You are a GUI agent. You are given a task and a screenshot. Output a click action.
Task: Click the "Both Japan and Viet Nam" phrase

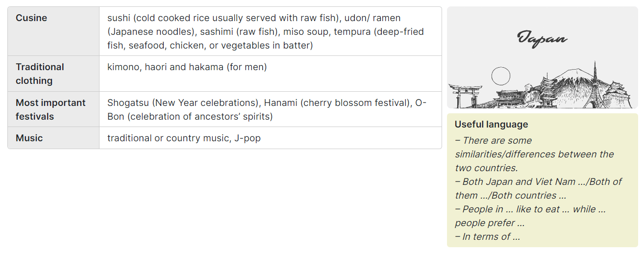click(519, 181)
